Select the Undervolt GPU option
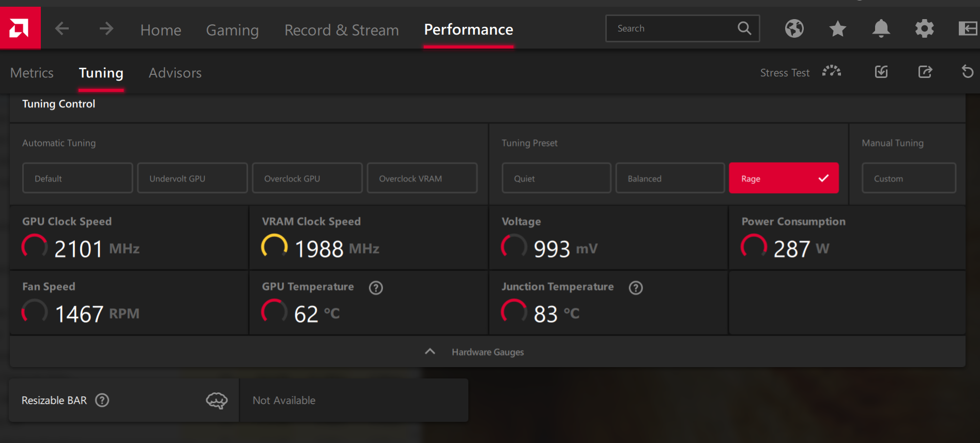 pyautogui.click(x=192, y=178)
